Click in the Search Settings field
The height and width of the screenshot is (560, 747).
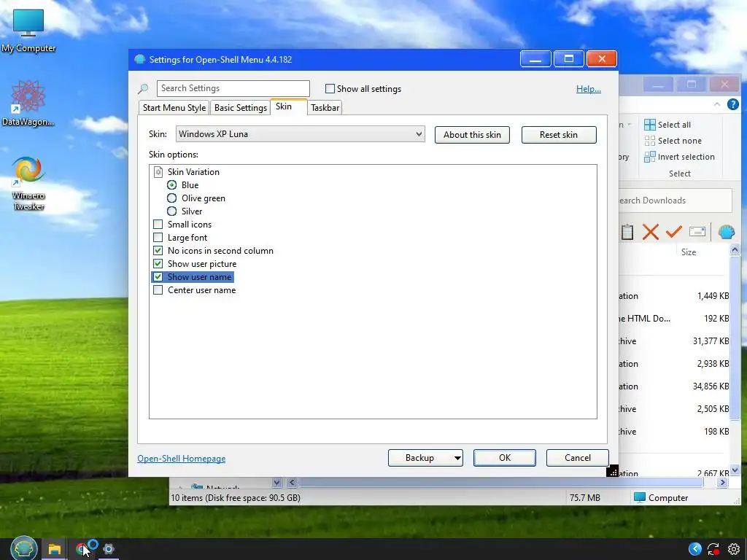[233, 88]
